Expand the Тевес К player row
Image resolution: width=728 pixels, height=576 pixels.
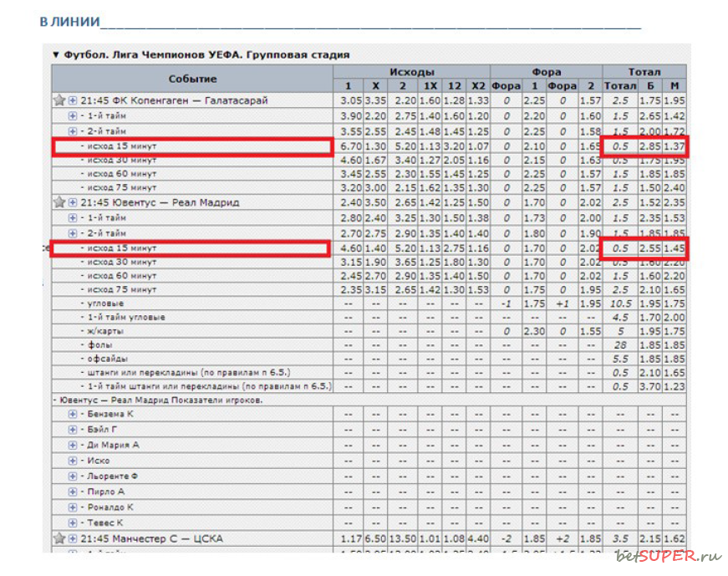(x=73, y=522)
